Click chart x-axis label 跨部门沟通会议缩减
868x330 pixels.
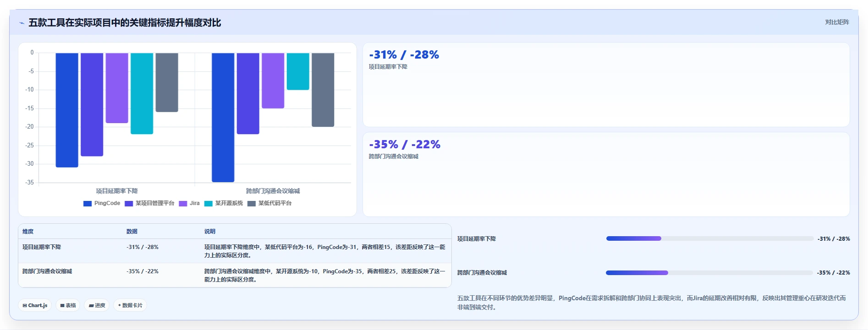tap(273, 191)
